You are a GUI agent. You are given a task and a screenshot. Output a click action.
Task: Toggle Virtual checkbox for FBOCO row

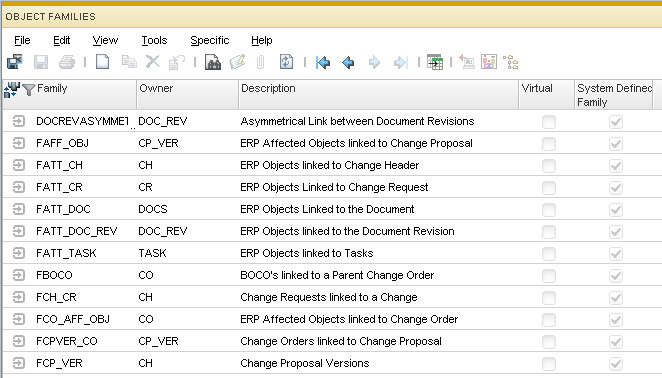(x=548, y=276)
